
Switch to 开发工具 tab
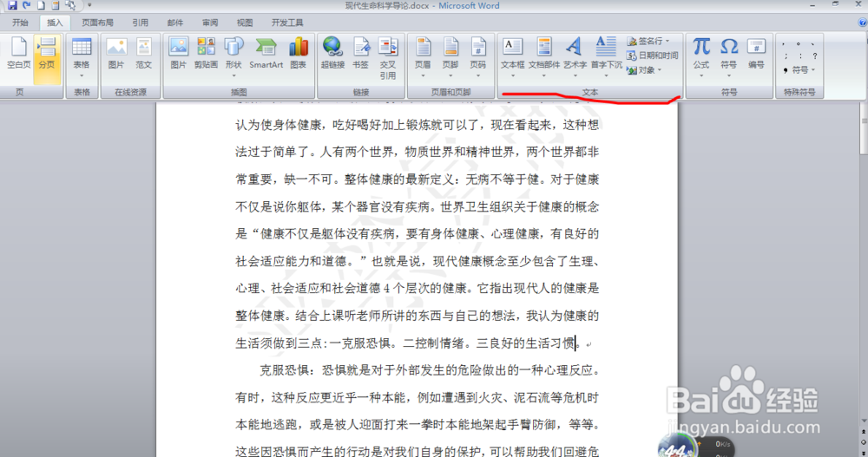[287, 23]
